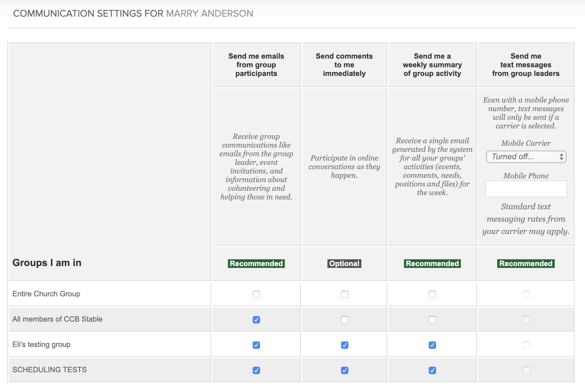This screenshot has height=392, width=585.
Task: Click the Recommended badge under text messages
Action: [526, 264]
